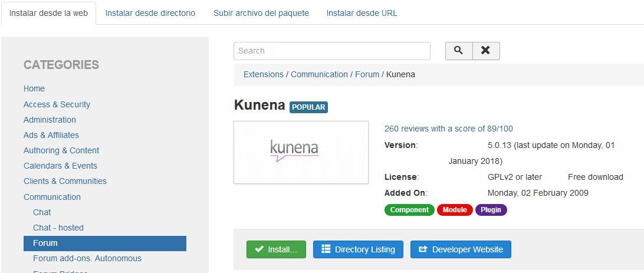644x273 pixels.
Task: Click the green Install button
Action: click(276, 249)
